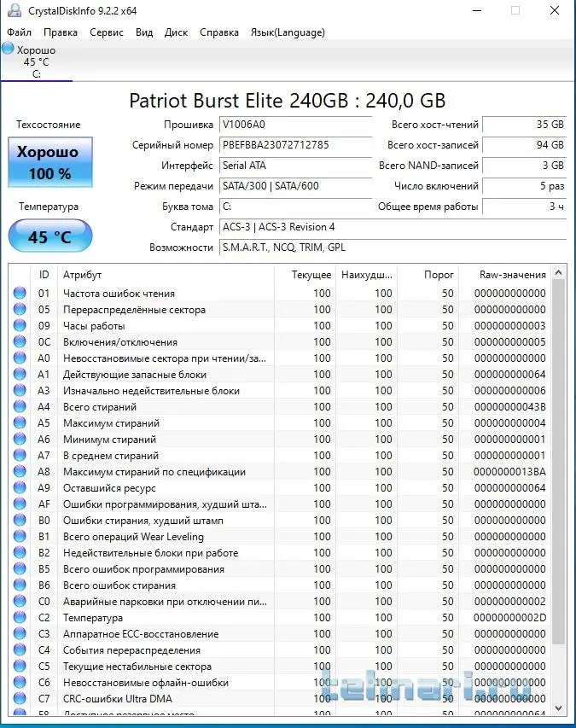Image resolution: width=576 pixels, height=728 pixels.
Task: Click status orb for B6 Всего ошибок стирания
Action: 20,585
